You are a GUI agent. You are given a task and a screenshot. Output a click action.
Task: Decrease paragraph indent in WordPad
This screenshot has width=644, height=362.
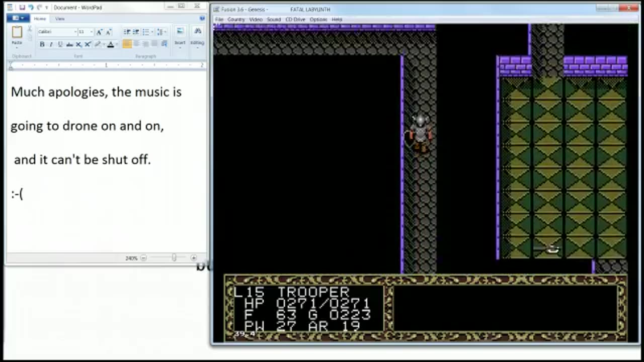(x=127, y=32)
